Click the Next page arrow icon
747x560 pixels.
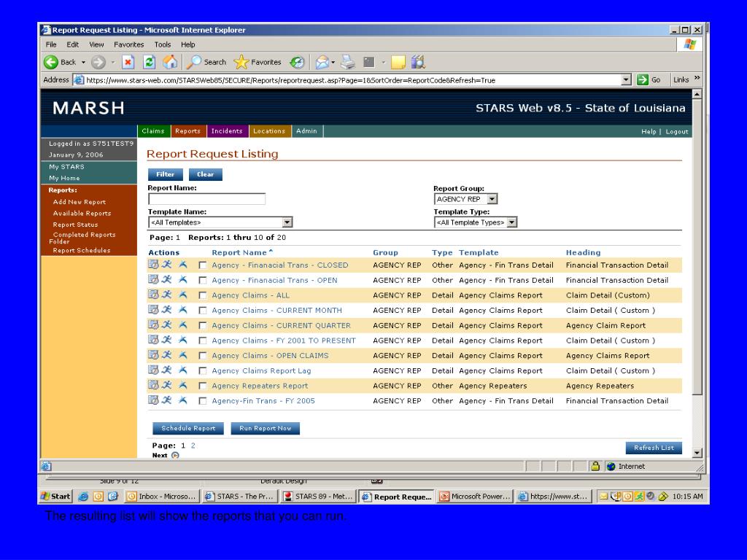click(x=175, y=455)
